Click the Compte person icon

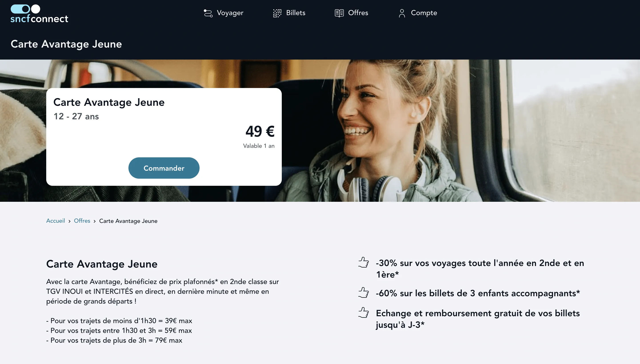tap(402, 13)
